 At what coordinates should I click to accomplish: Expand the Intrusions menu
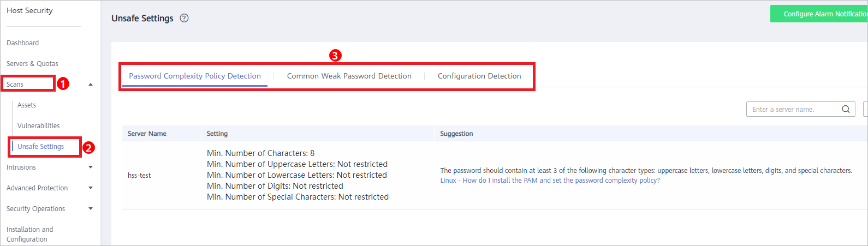91,167
